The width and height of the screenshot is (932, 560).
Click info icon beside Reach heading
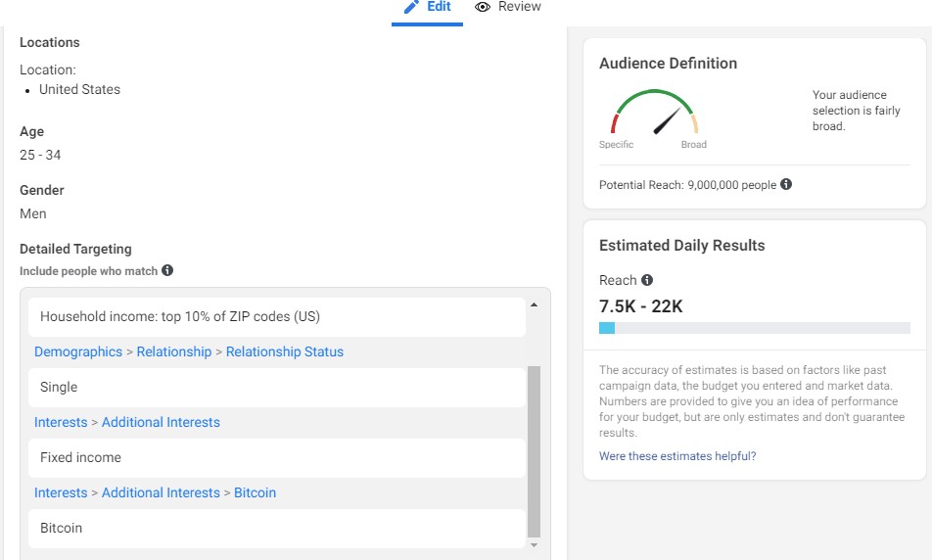[647, 280]
